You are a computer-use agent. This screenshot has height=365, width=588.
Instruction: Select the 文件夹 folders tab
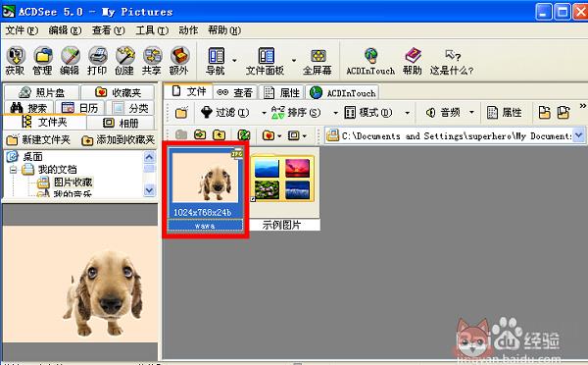44,122
